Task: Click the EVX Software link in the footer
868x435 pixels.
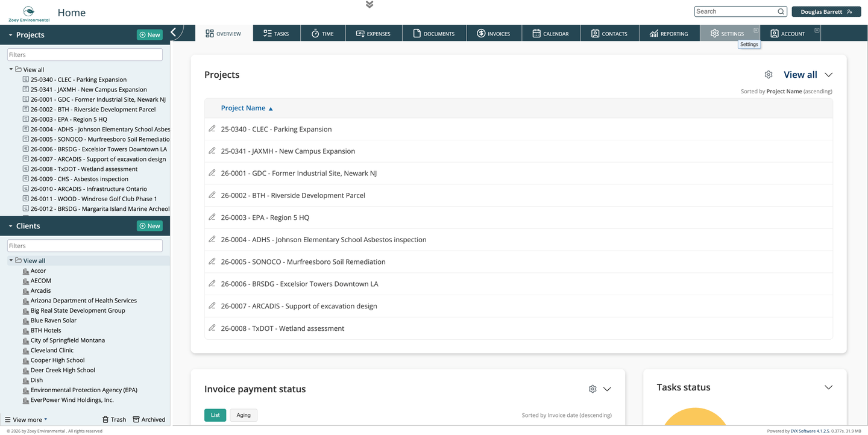Action: click(x=810, y=431)
